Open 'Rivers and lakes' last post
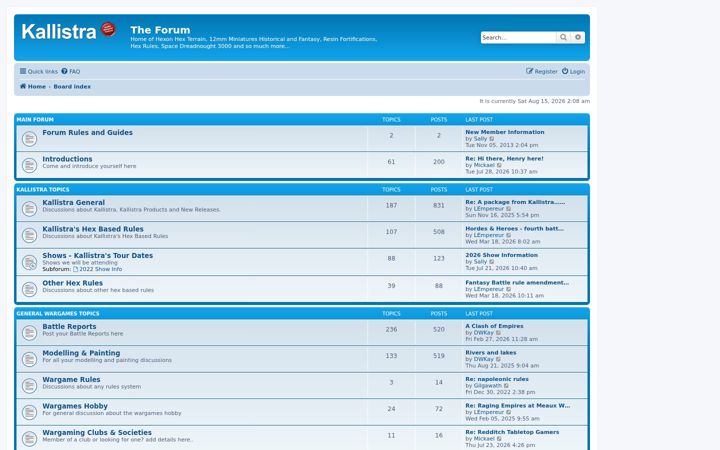Viewport: 720px width, 450px height. [x=491, y=353]
